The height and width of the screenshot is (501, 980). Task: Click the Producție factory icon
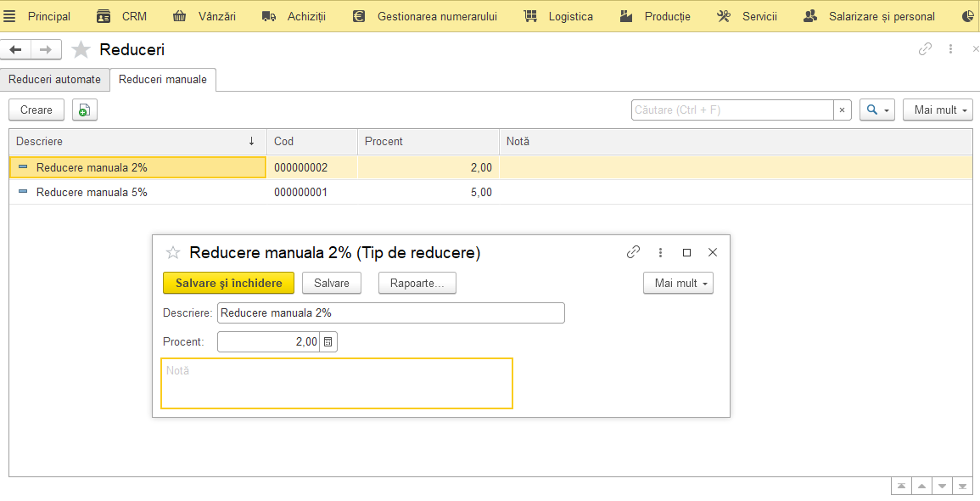[627, 16]
